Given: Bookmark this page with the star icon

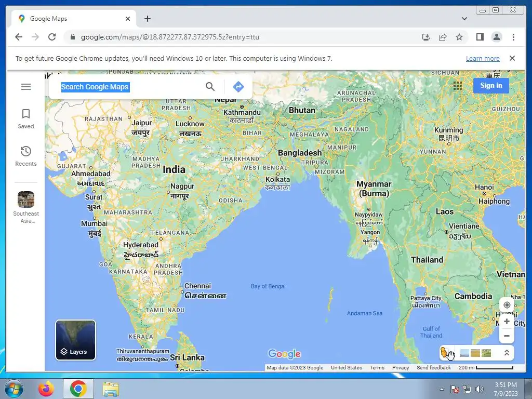Looking at the screenshot, I should pos(459,37).
